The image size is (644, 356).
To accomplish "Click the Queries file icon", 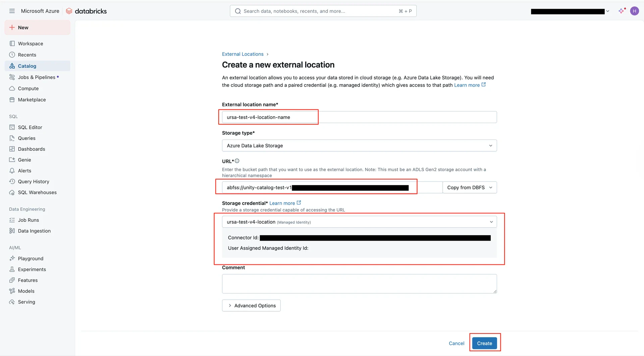I will [x=12, y=138].
